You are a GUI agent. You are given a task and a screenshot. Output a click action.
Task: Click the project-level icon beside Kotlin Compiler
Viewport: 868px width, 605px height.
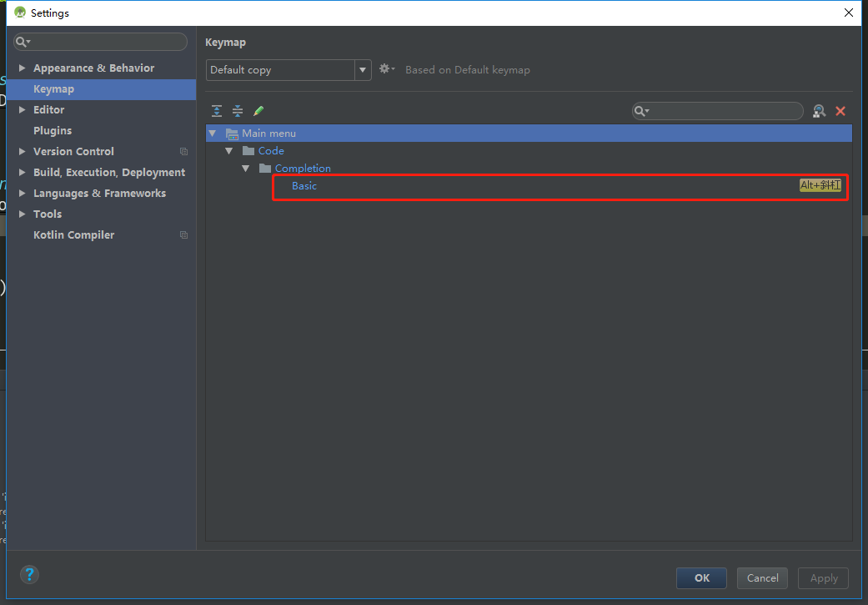(x=183, y=235)
